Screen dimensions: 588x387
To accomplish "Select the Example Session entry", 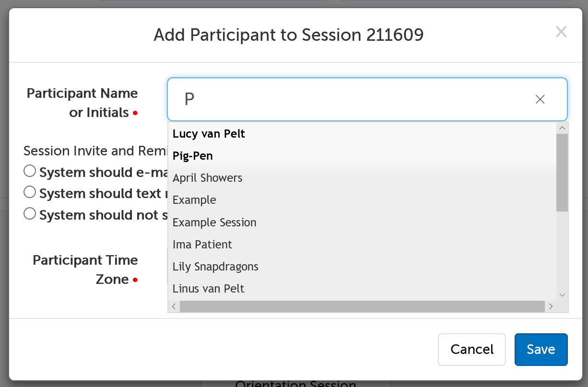I will (x=214, y=222).
